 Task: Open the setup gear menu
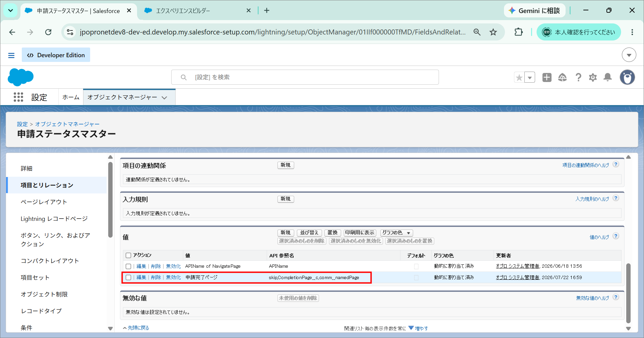coord(593,77)
